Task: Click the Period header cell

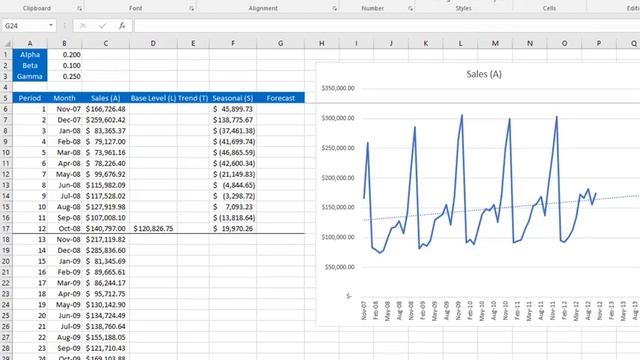Action: coord(30,98)
